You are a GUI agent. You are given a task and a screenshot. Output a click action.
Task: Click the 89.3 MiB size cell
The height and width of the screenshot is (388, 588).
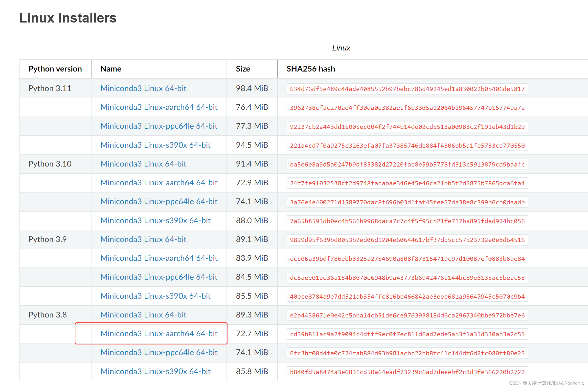pos(252,315)
